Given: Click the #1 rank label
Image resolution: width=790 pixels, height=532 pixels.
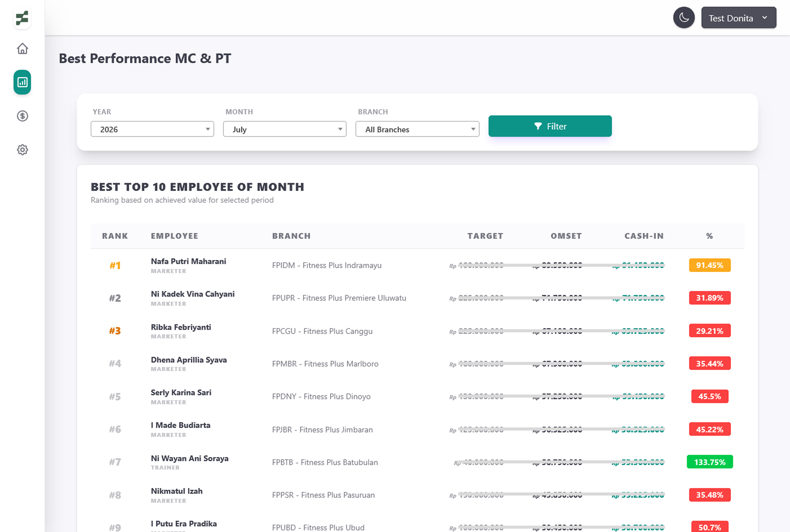Looking at the screenshot, I should coord(115,265).
